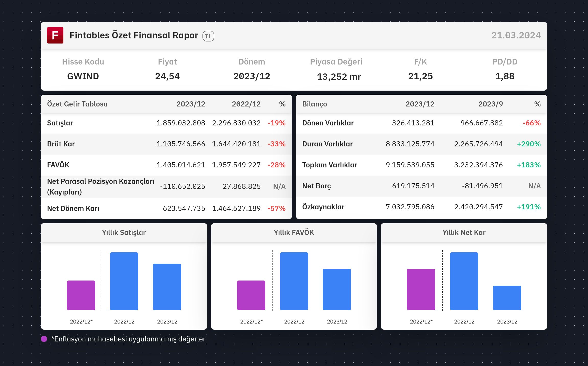This screenshot has width=588, height=366.
Task: Click the purple 2022/12* bar in Yıllık Satışlar
Action: pyautogui.click(x=81, y=295)
